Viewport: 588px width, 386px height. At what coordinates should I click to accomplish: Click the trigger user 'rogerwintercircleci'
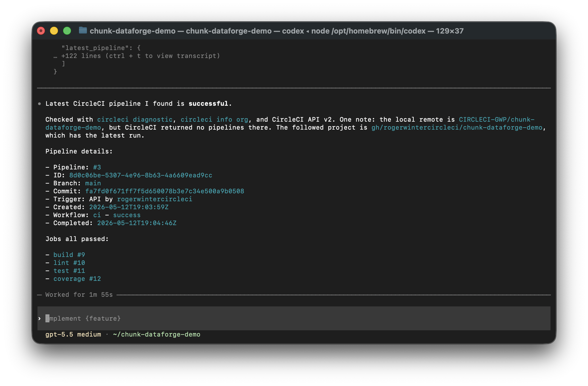(x=155, y=199)
